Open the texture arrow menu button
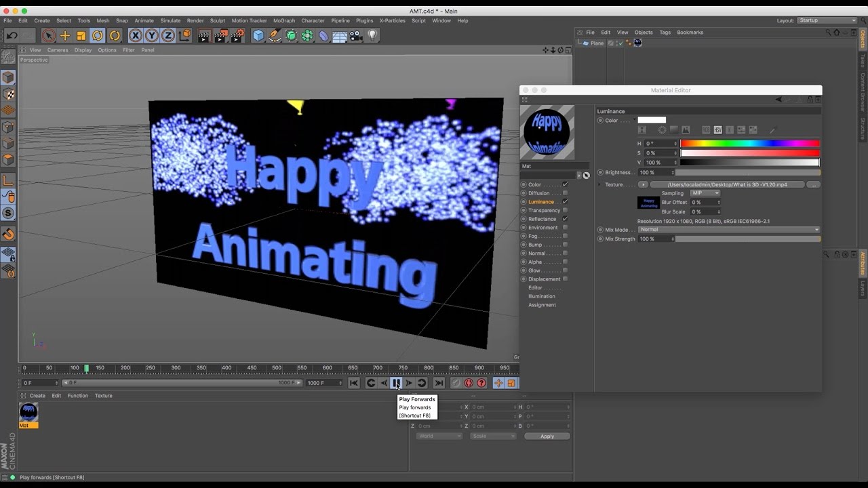The height and width of the screenshot is (488, 868). (643, 184)
